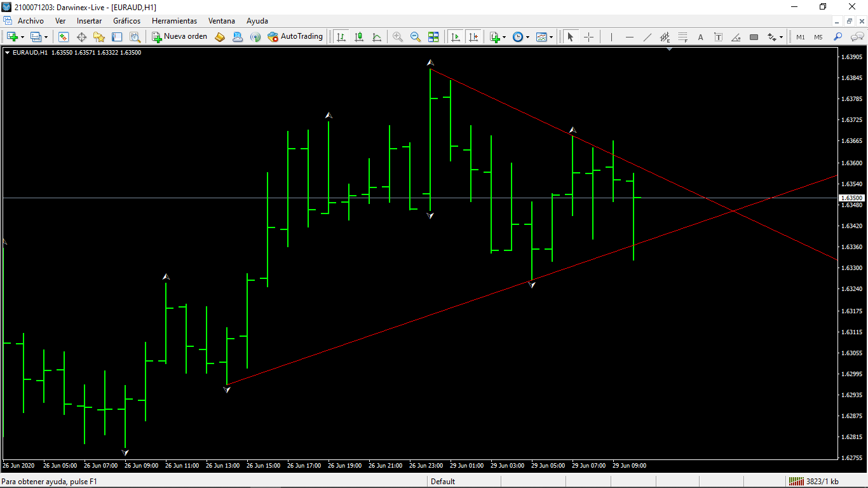Open the Indicators list icon

click(495, 37)
